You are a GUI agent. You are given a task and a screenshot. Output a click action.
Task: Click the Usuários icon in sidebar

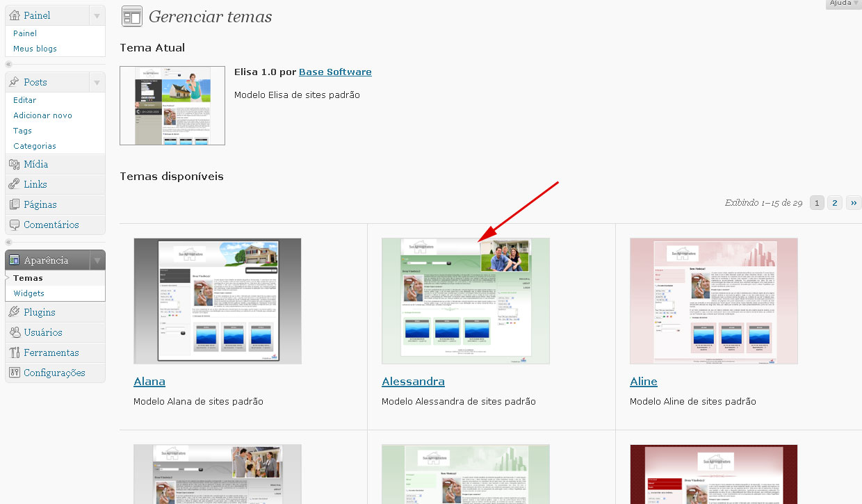click(x=15, y=333)
